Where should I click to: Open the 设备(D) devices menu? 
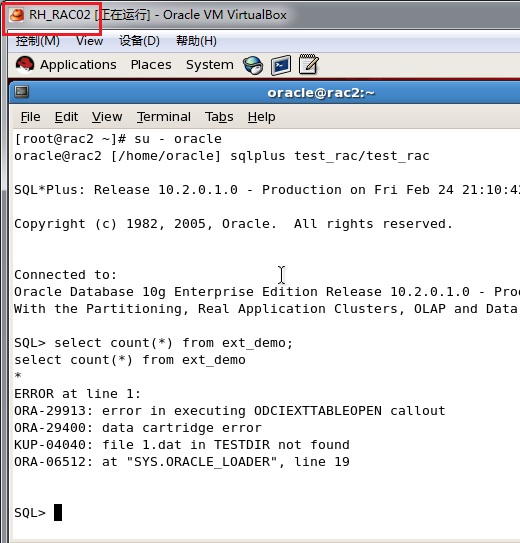(139, 41)
